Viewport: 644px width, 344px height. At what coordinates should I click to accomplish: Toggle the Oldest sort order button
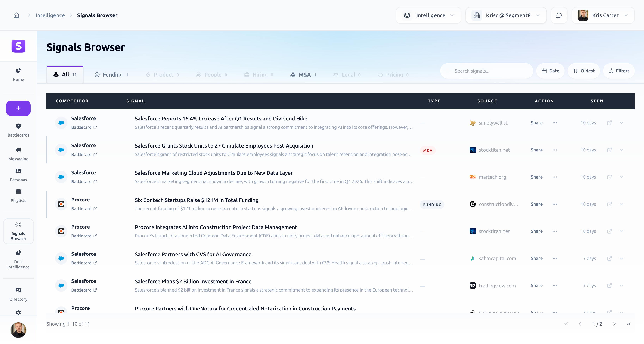click(584, 71)
